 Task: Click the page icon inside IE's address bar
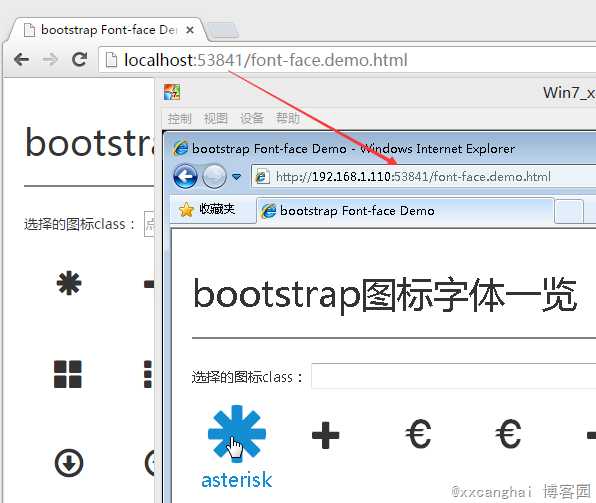click(x=262, y=177)
